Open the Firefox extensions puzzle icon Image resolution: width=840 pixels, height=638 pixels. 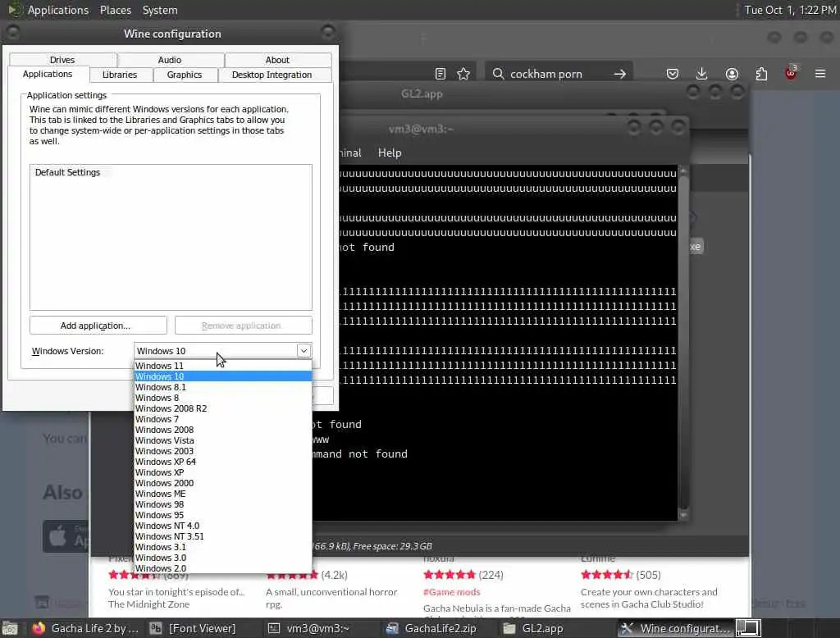[761, 74]
